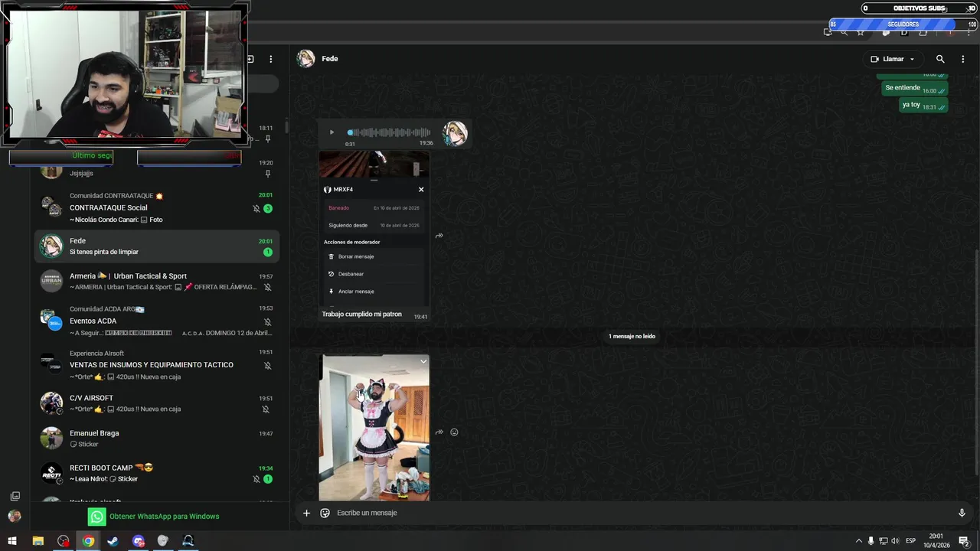Open the C/V AIRSOFT chat
Image resolution: width=980 pixels, height=551 pixels.
(156, 403)
